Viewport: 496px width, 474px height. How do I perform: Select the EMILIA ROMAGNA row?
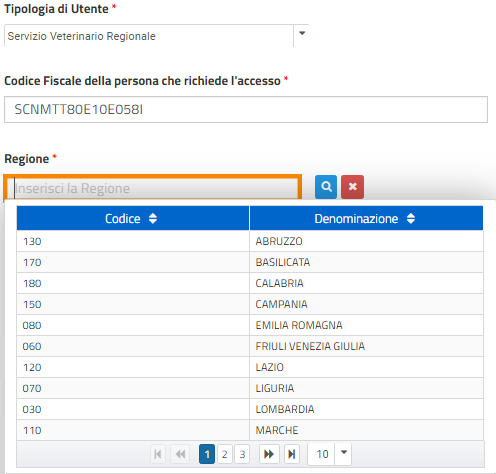pyautogui.click(x=250, y=325)
